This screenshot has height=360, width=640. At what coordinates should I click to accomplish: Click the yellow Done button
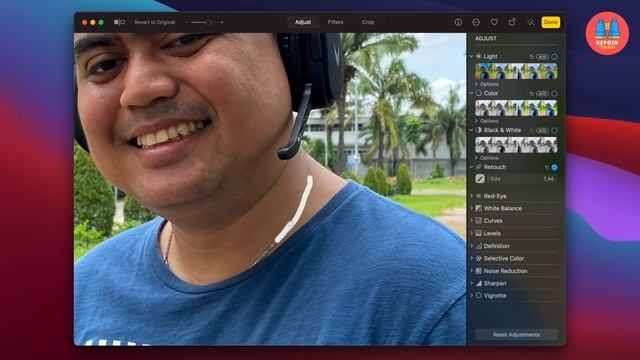click(551, 22)
